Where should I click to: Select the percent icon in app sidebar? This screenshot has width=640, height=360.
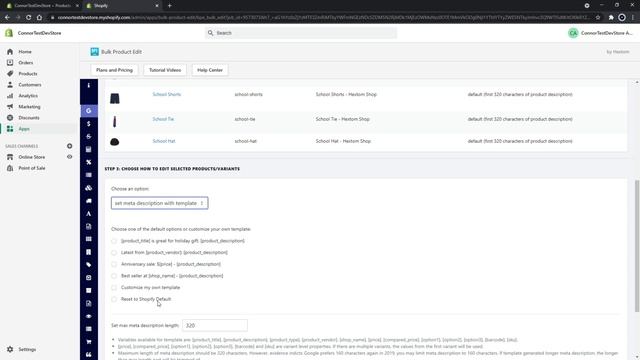(89, 162)
